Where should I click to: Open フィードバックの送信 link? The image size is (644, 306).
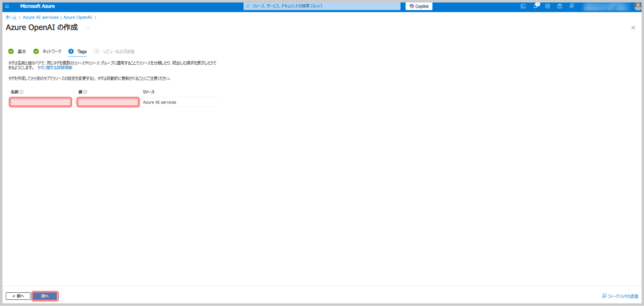point(620,296)
